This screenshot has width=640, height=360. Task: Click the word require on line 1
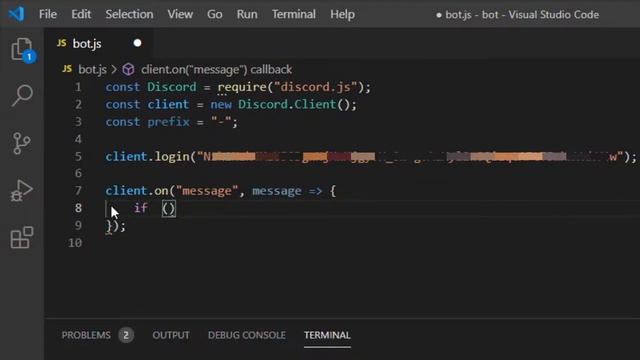pos(242,87)
